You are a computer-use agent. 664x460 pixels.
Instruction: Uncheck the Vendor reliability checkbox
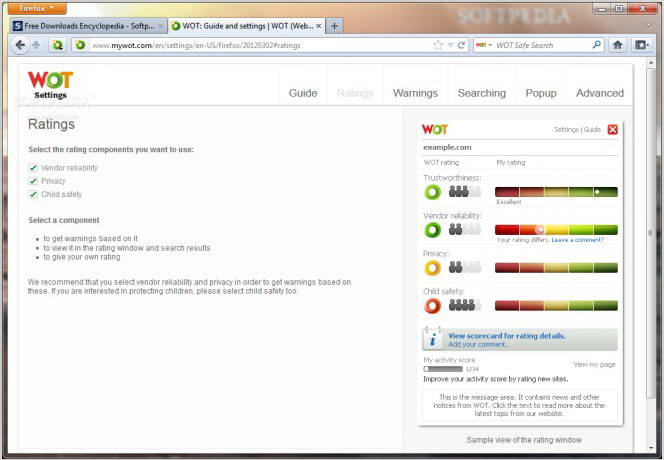33,168
